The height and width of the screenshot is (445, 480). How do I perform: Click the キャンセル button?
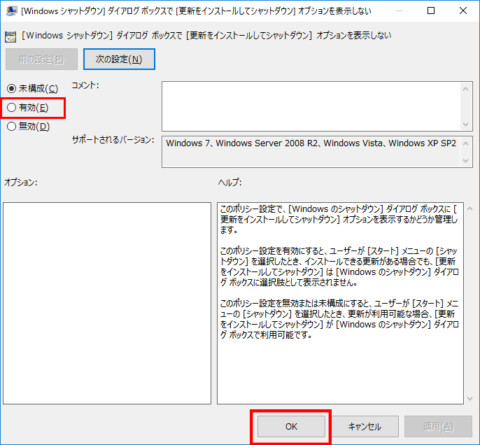pos(365,426)
